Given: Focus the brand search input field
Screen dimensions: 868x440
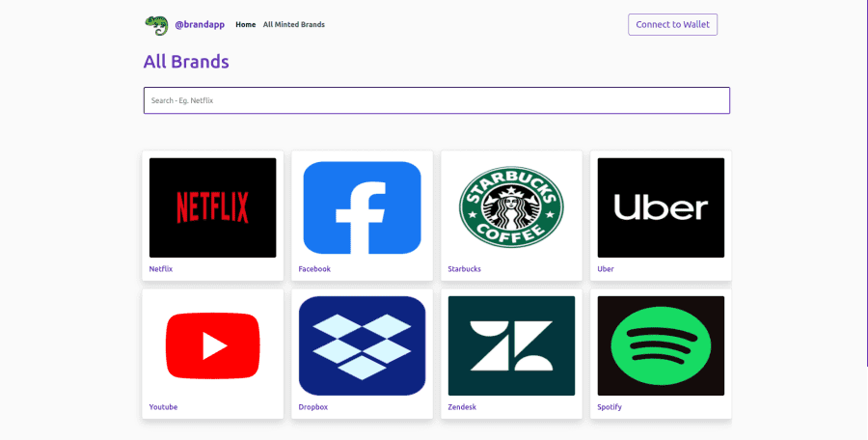Looking at the screenshot, I should (437, 100).
